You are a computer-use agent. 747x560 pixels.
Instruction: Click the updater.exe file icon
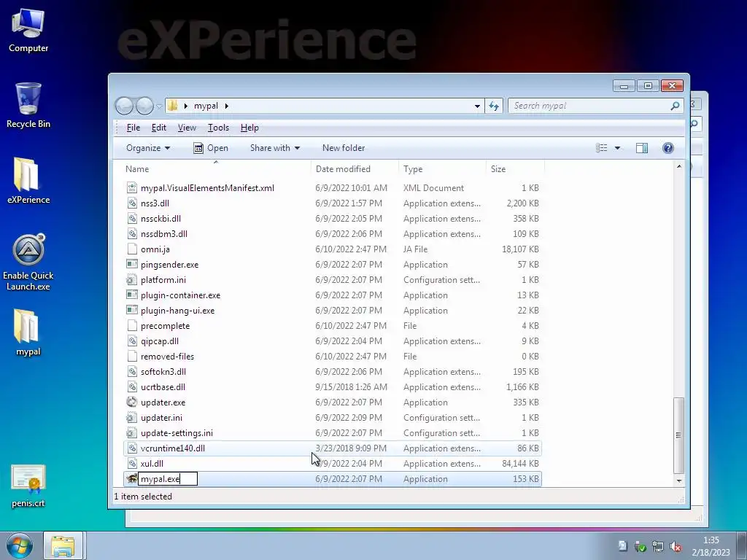tap(132, 402)
